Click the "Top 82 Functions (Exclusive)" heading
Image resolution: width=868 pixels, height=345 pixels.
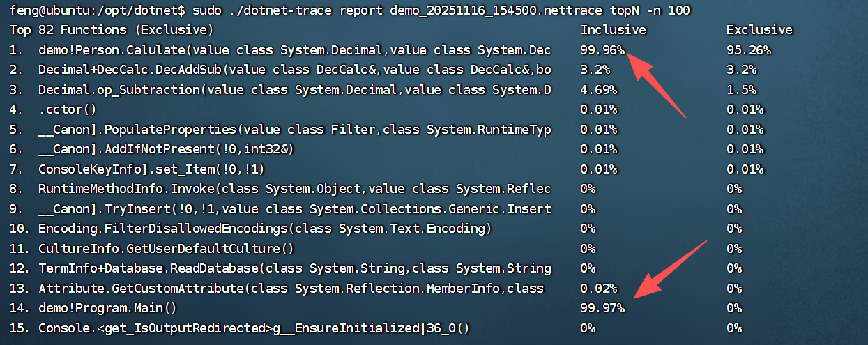pos(112,30)
